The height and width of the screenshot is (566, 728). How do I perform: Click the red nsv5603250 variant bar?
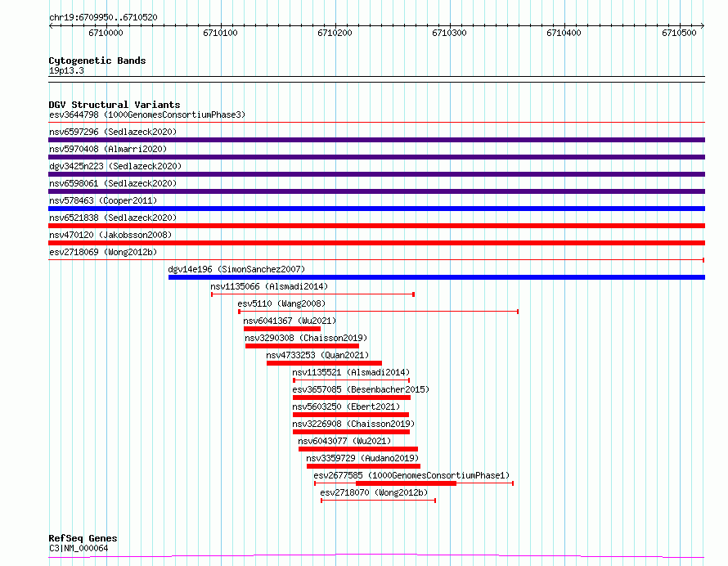click(351, 415)
